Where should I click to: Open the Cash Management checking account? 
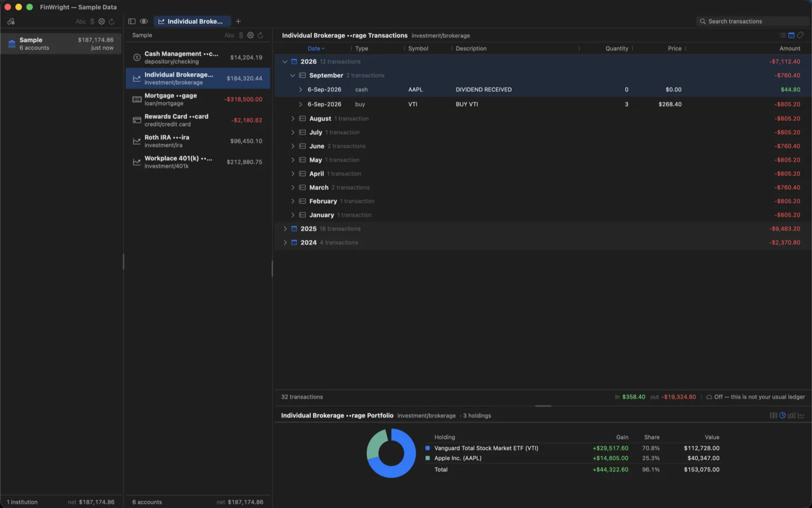(x=198, y=57)
